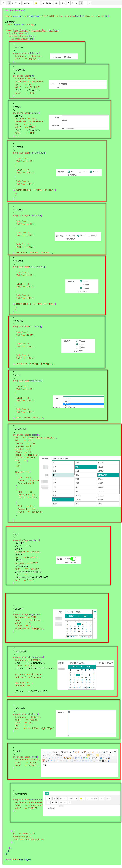Click underline icon in ueditor toolbar
The image size is (122, 868).
tap(59, 752)
